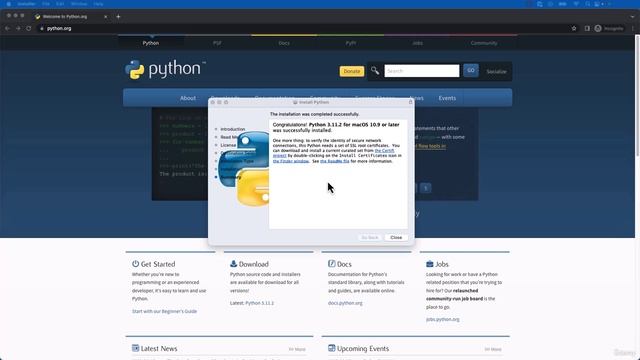Open the jobs.python.org link
The image size is (640, 360).
(442, 320)
